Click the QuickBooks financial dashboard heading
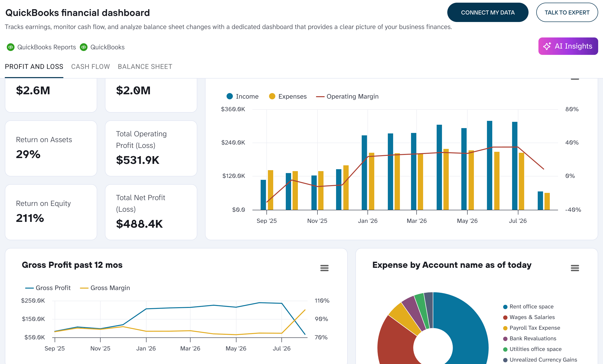Image resolution: width=603 pixels, height=364 pixels. tap(78, 13)
